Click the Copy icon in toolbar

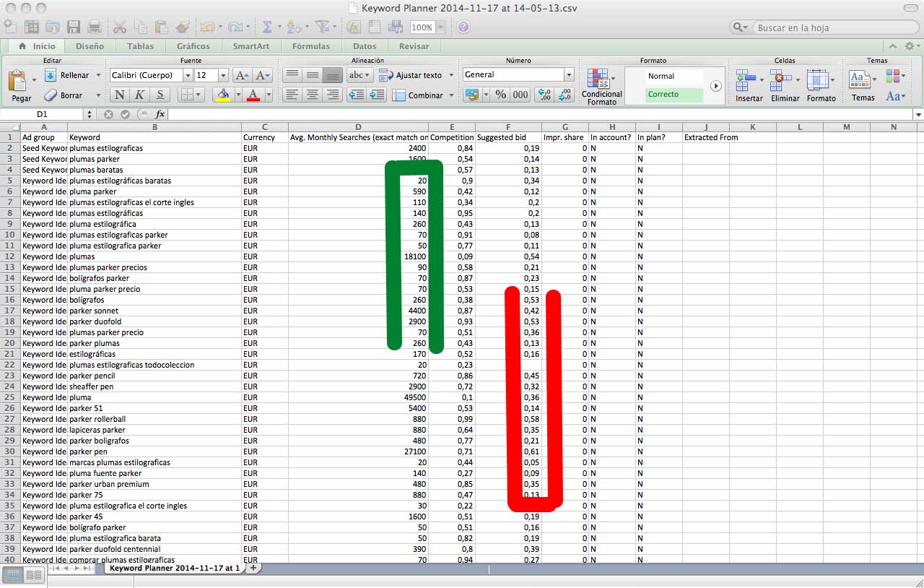tap(141, 27)
